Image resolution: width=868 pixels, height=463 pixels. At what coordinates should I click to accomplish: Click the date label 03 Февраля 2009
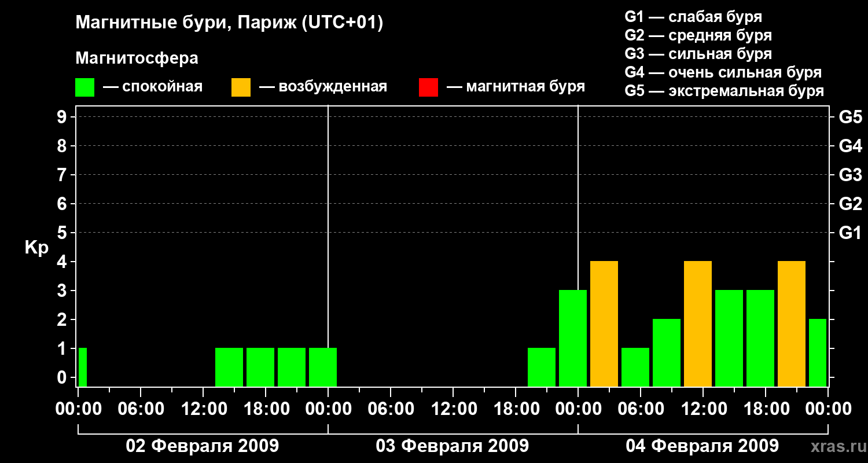453,446
